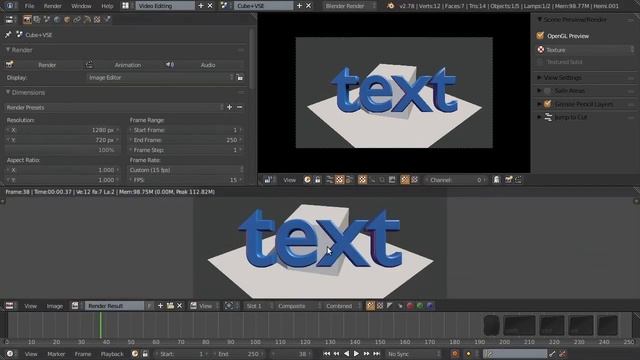Toggle the Textured Solid checkbox
This screenshot has height=360, width=640.
540,62
